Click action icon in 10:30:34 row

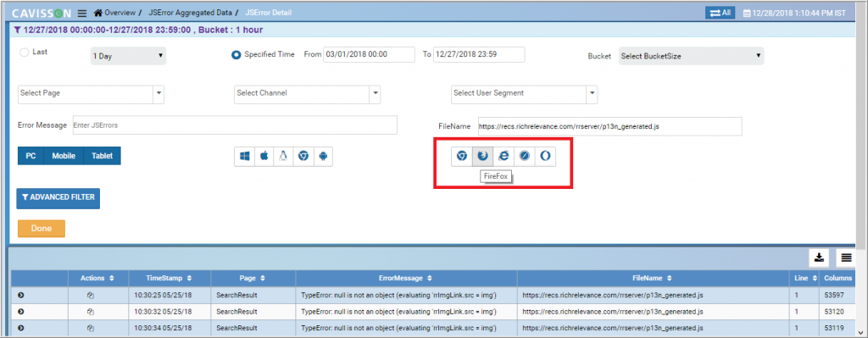tap(90, 328)
